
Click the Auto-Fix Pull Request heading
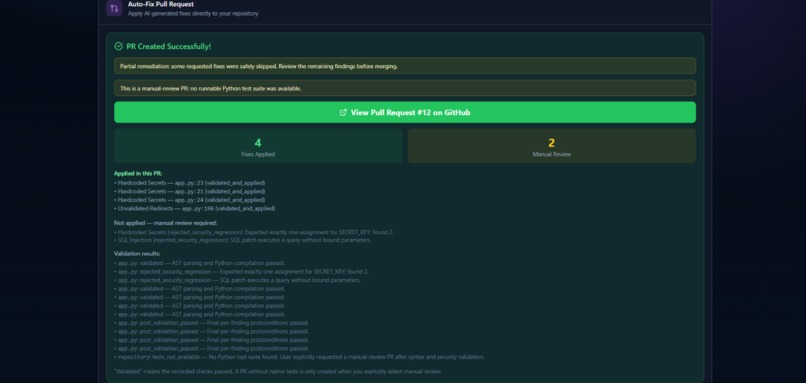click(160, 4)
